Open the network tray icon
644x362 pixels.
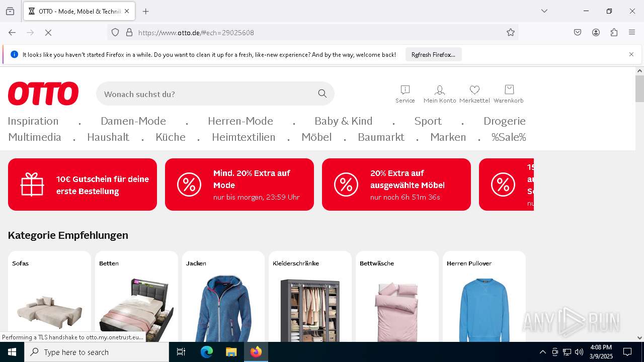[567, 352]
